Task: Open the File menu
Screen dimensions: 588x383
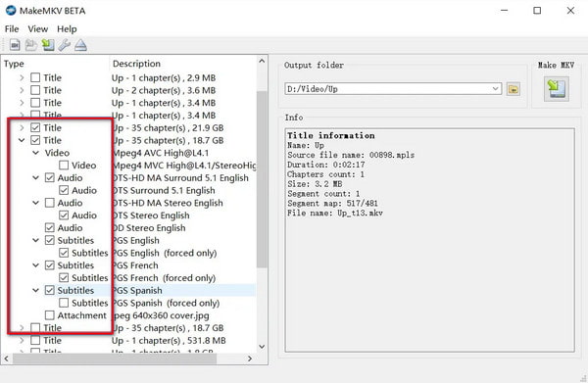Action: 12,28
